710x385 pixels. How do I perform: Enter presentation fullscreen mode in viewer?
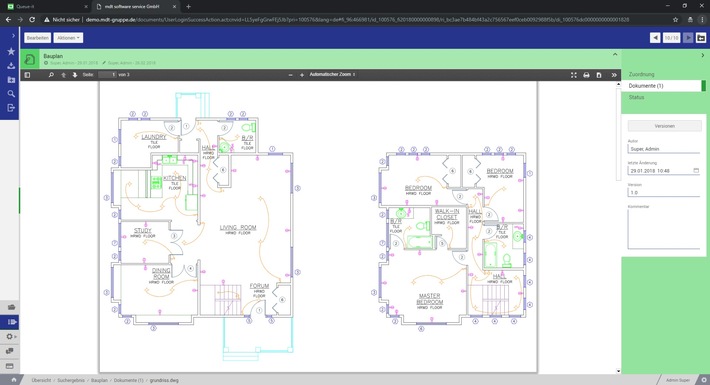click(574, 75)
